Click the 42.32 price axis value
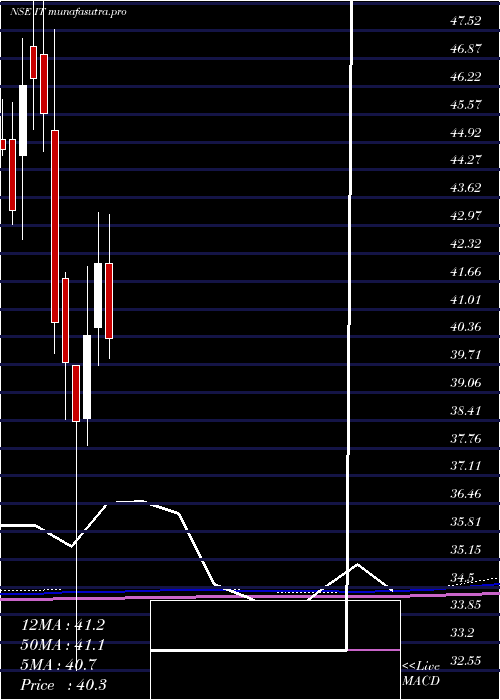500x700 pixels. point(465,244)
